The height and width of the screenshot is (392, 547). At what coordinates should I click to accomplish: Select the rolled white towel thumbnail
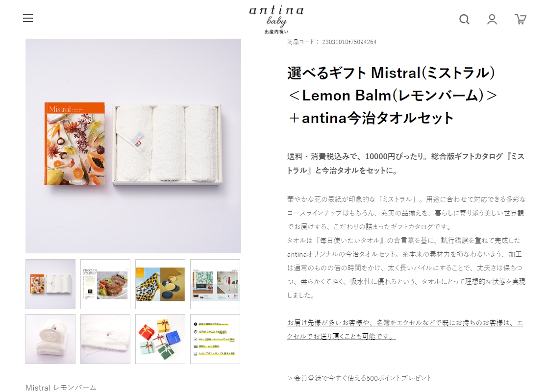(50, 339)
